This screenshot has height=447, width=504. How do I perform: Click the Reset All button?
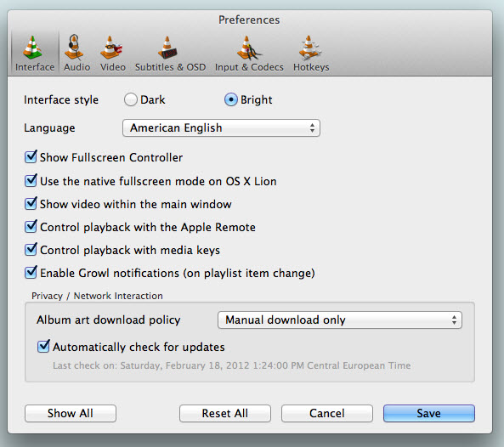(225, 413)
